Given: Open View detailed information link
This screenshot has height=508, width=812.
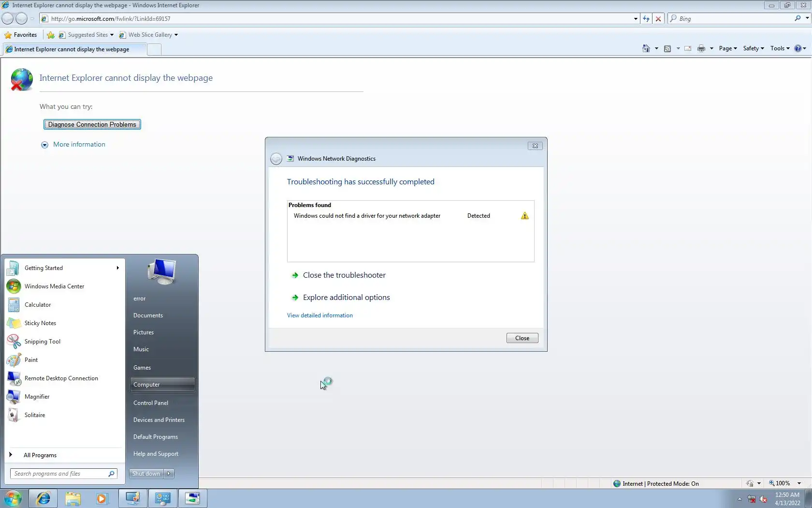Looking at the screenshot, I should [320, 315].
